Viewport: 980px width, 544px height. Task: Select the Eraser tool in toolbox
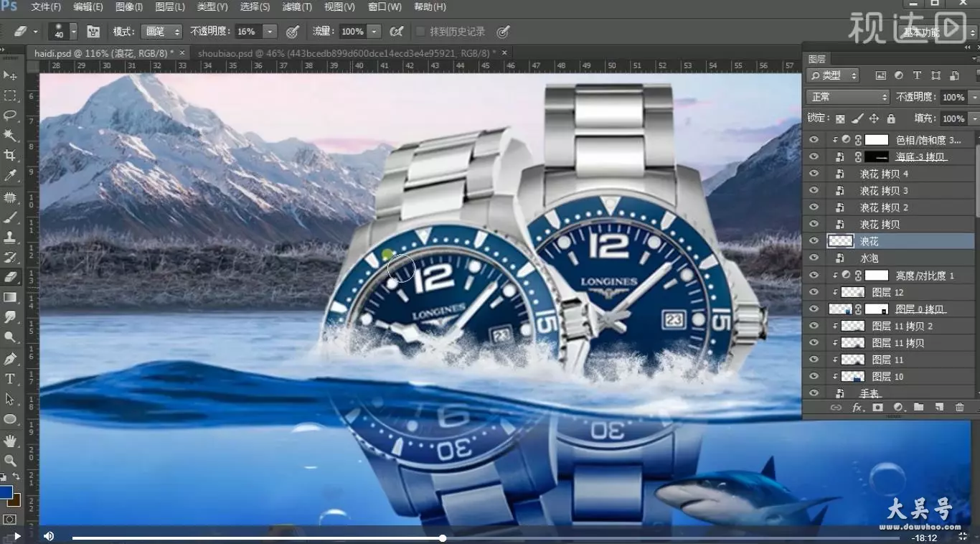tap(10, 277)
